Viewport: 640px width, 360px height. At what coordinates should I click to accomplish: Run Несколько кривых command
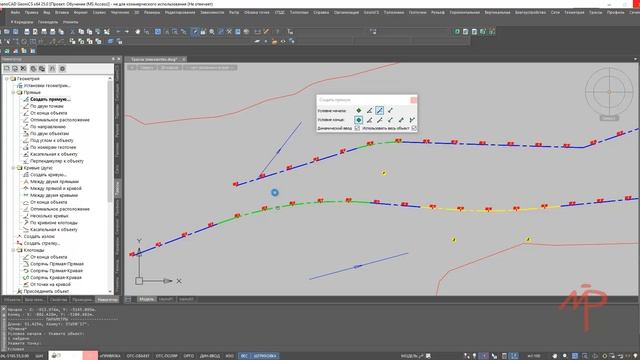(49, 216)
